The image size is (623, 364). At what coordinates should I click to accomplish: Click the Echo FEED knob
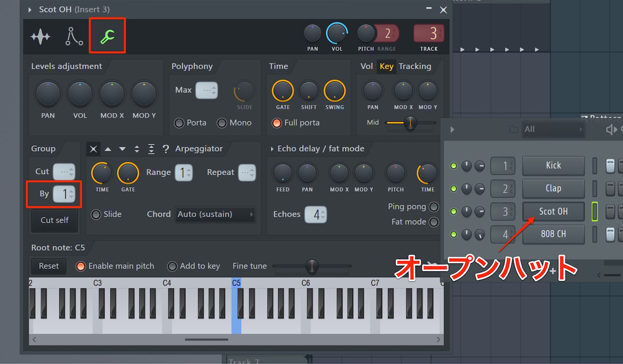[283, 173]
